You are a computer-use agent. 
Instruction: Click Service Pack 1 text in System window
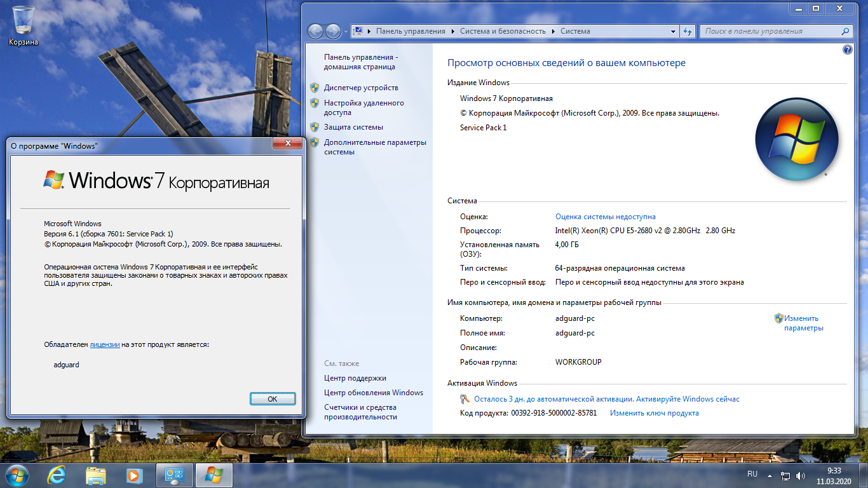click(x=484, y=128)
